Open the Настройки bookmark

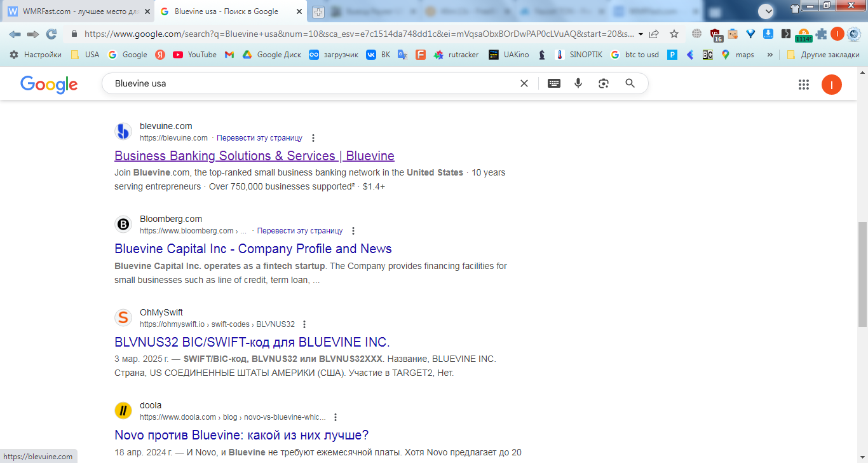[36, 55]
